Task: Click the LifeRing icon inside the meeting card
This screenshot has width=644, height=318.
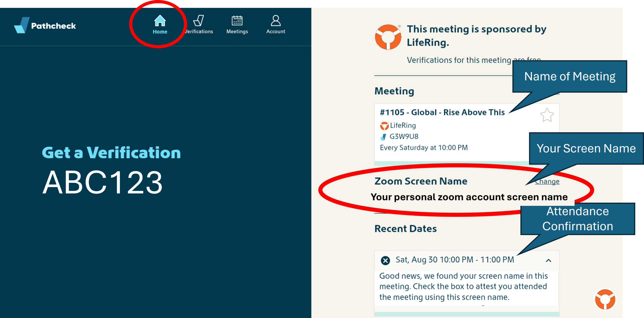Action: [x=385, y=125]
